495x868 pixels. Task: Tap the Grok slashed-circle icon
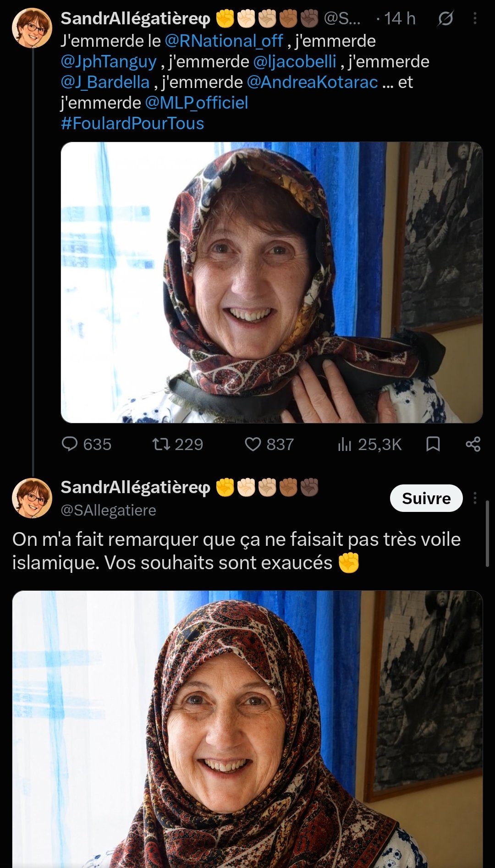coord(445,18)
